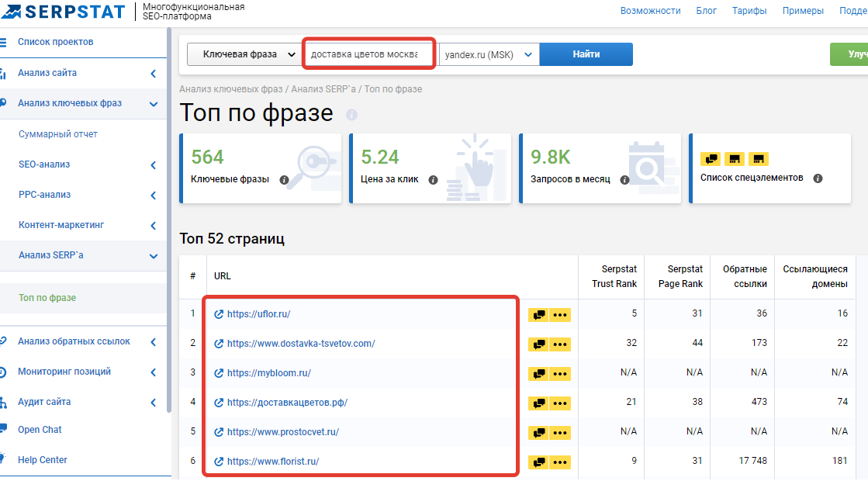Click the three-dots icon in prostocvet.ru row

pos(560,433)
